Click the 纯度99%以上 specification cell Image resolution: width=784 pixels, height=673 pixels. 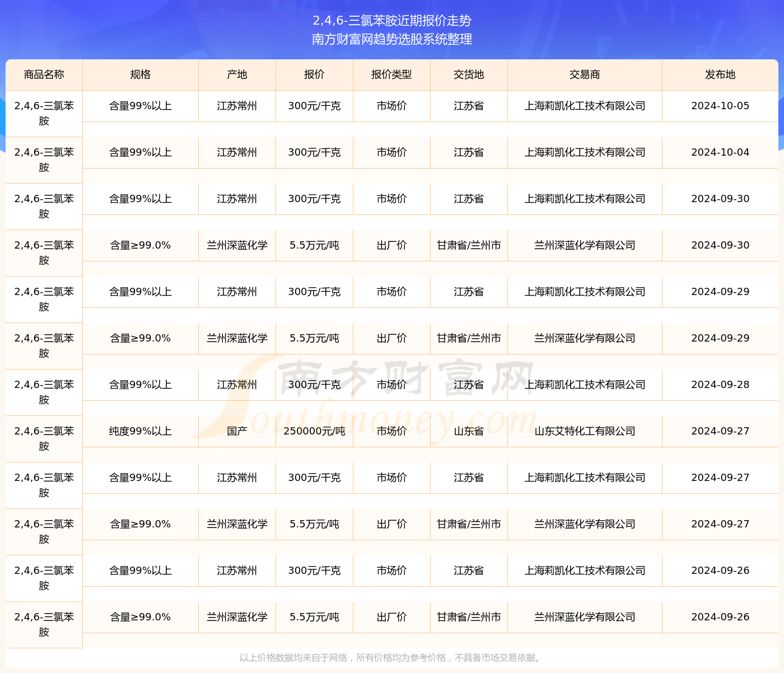click(x=141, y=431)
